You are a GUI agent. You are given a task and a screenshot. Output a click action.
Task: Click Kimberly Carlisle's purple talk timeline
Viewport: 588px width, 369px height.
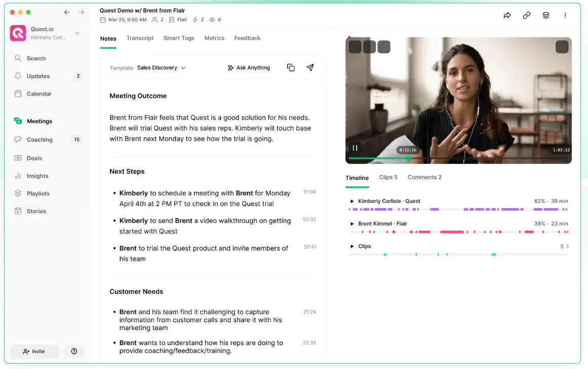[458, 209]
